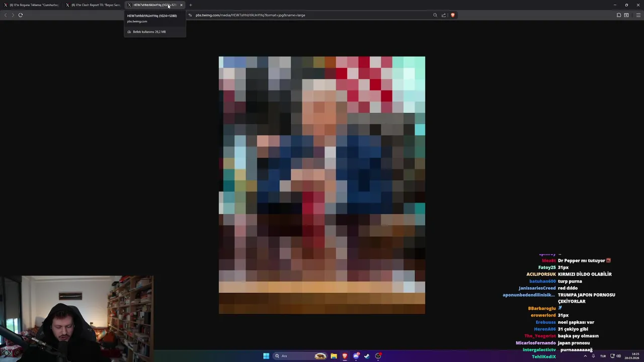Open Steam from the taskbar
644x362 pixels.
tap(367, 356)
